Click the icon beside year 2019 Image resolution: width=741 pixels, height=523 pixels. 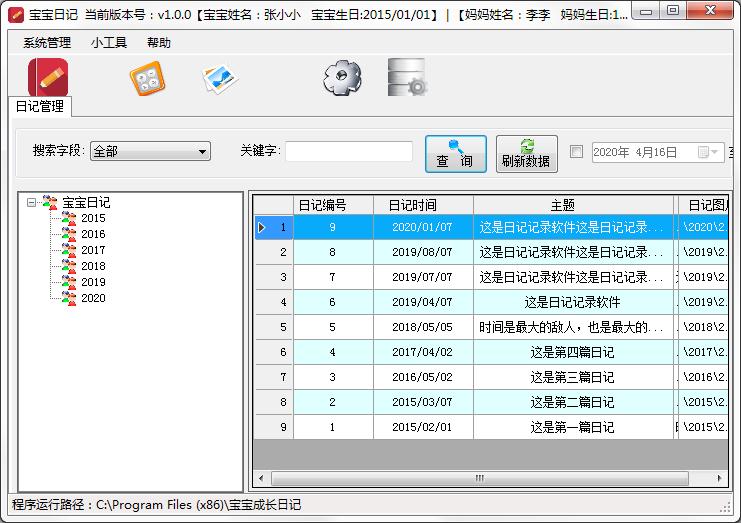pos(69,282)
